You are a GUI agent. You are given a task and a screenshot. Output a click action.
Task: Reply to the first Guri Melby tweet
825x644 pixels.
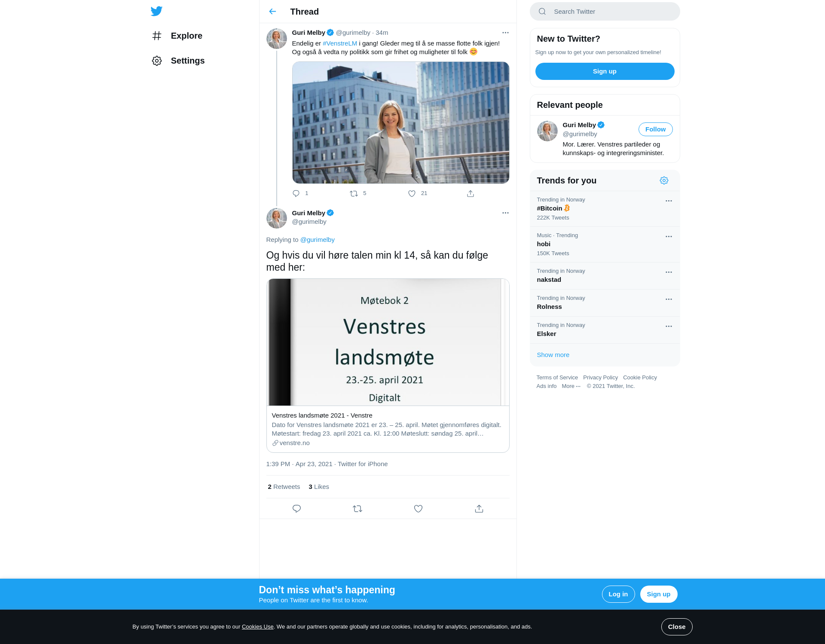tap(296, 193)
